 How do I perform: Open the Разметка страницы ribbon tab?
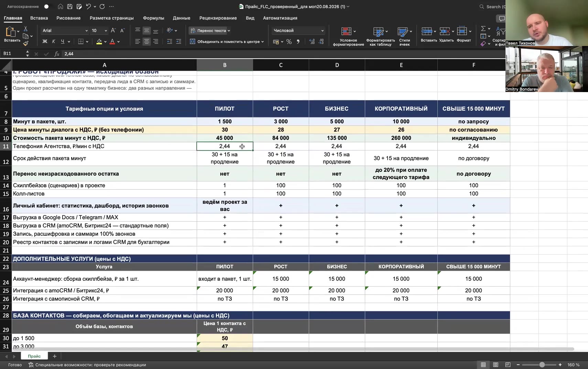111,18
